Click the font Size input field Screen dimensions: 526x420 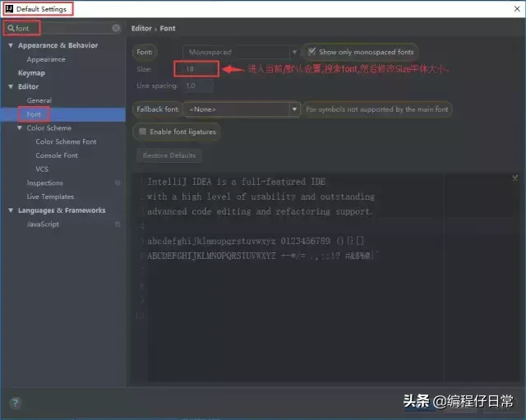(x=196, y=69)
